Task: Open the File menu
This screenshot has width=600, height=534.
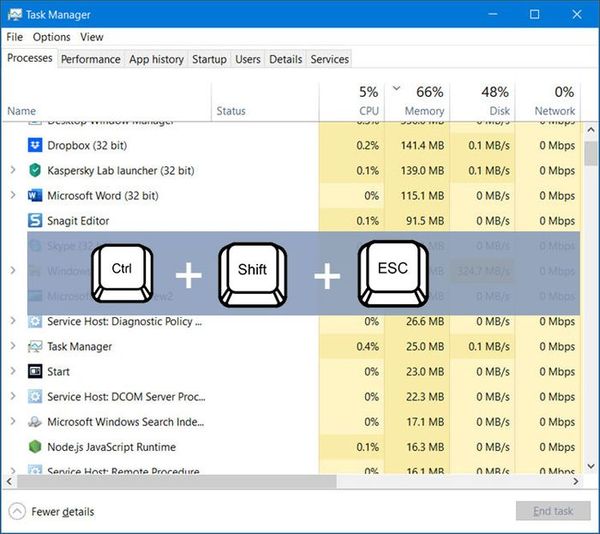Action: point(15,37)
